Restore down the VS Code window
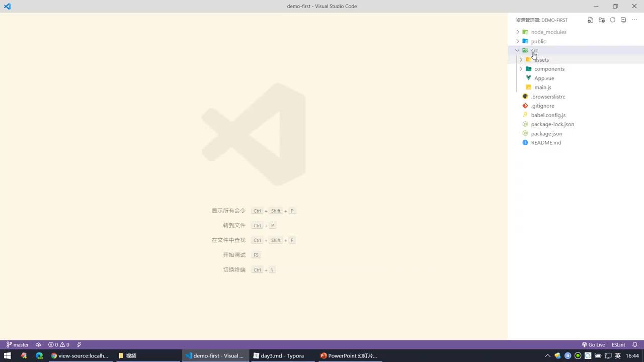This screenshot has height=362, width=644. pos(615,6)
